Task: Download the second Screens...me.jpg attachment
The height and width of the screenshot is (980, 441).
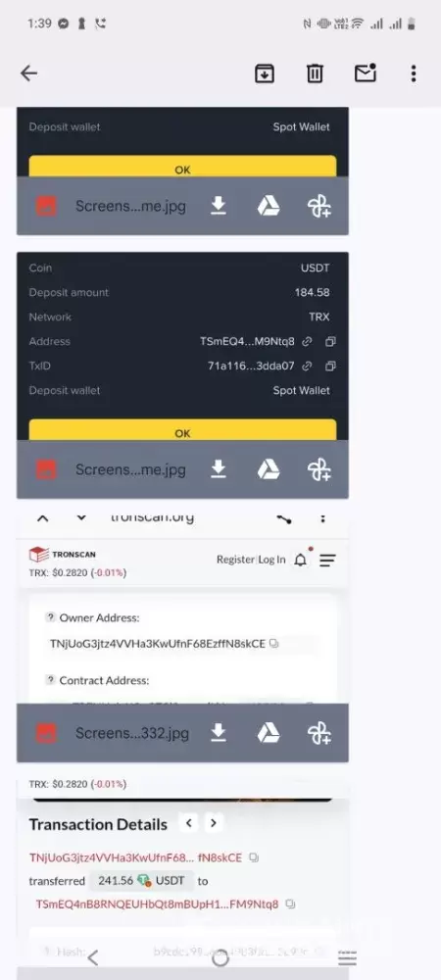Action: click(218, 469)
